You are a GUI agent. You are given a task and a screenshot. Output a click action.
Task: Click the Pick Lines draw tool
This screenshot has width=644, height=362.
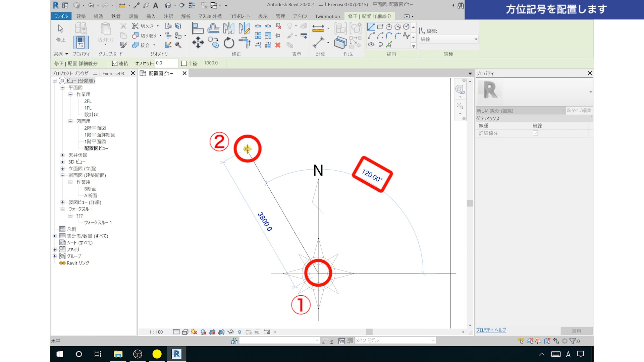pos(389,45)
